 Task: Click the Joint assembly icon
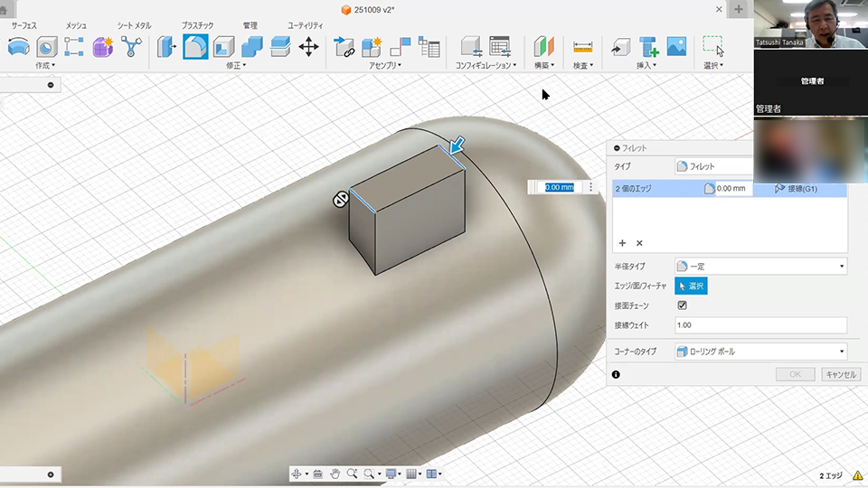pos(400,47)
